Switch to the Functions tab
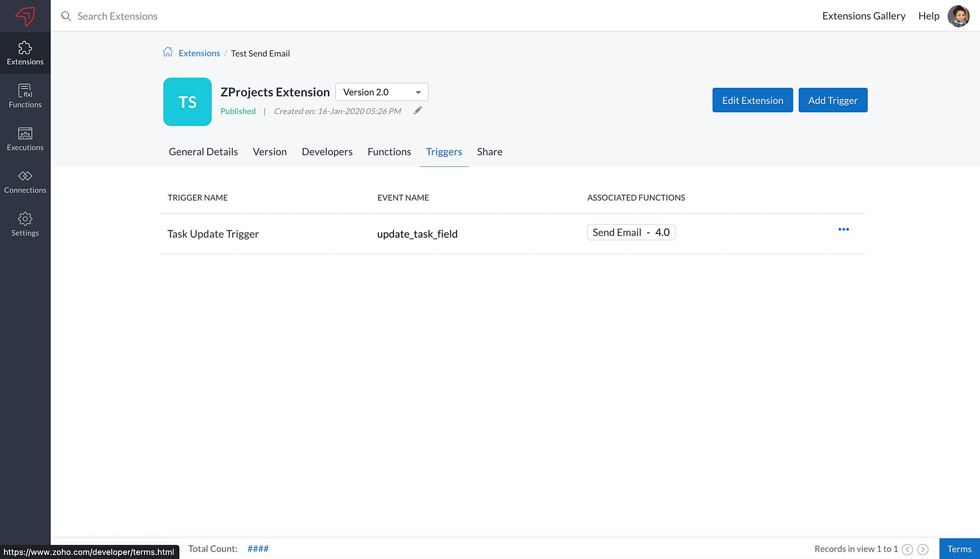 pos(389,152)
